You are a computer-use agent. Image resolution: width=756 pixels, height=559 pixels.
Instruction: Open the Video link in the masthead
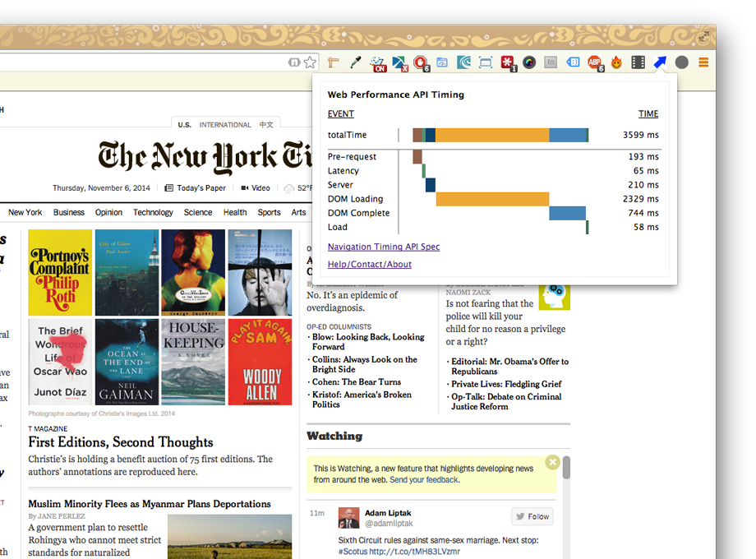point(256,188)
